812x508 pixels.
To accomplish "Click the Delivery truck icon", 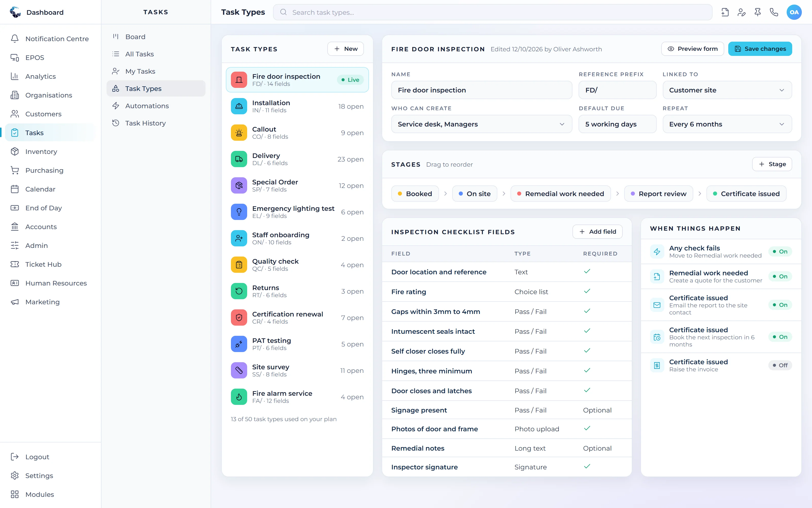I will [x=239, y=159].
